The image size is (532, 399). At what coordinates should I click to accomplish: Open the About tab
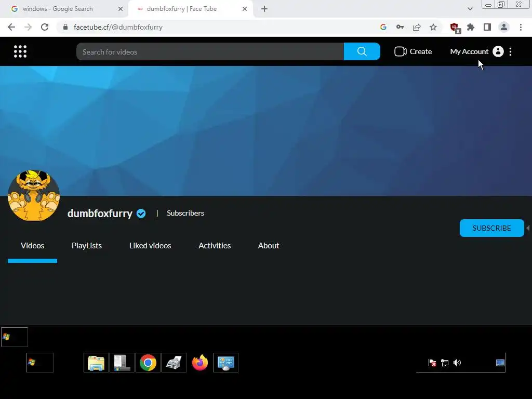pyautogui.click(x=269, y=246)
